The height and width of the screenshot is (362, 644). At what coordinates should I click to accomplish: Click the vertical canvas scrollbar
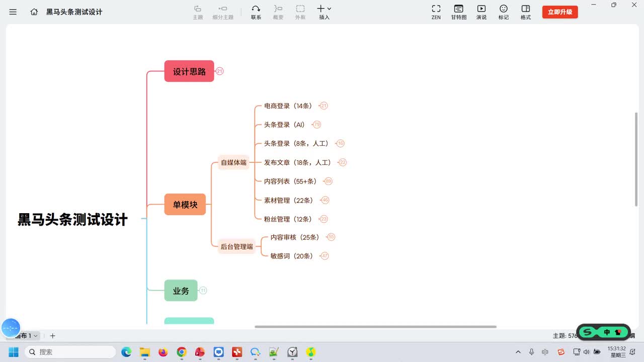click(636, 159)
